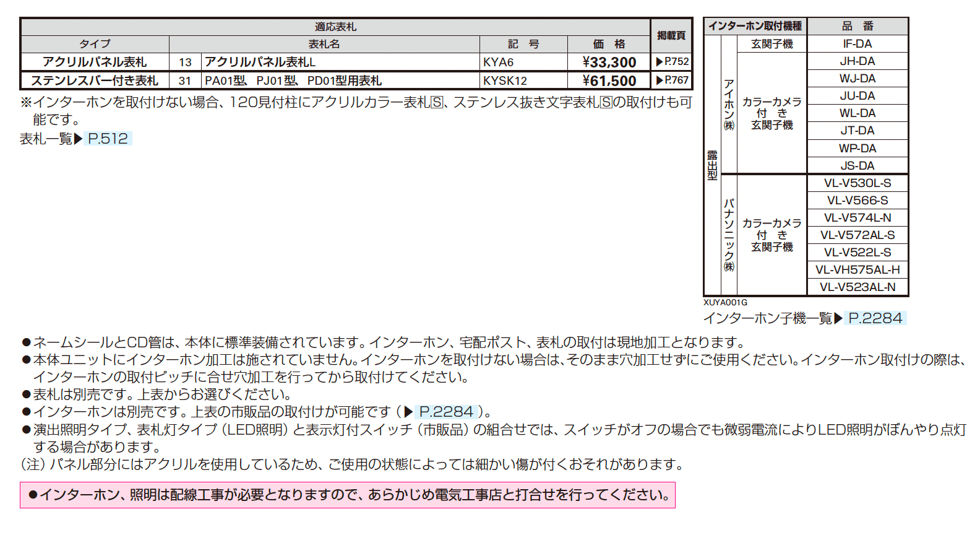Click the (注) パネル部分 caution note

coord(353,464)
